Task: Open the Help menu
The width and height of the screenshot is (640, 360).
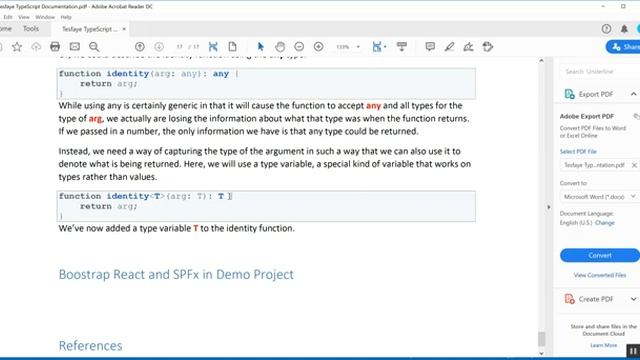Action: click(66, 17)
